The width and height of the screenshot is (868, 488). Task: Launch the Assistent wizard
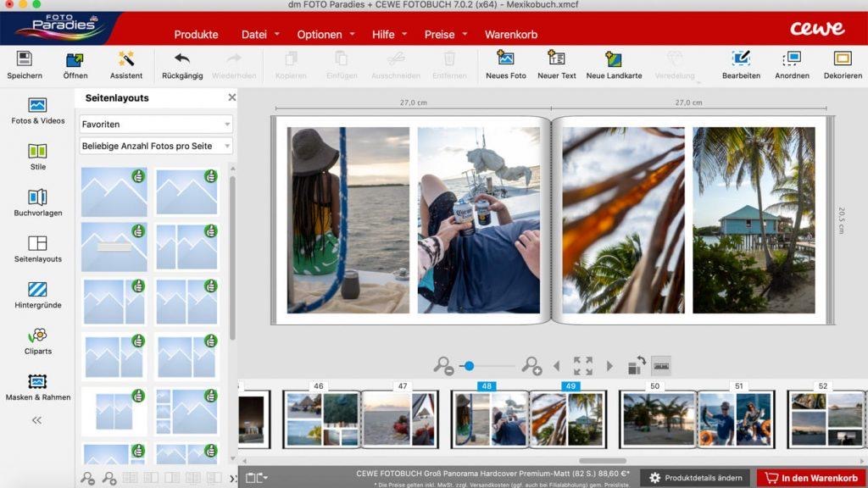(125, 64)
